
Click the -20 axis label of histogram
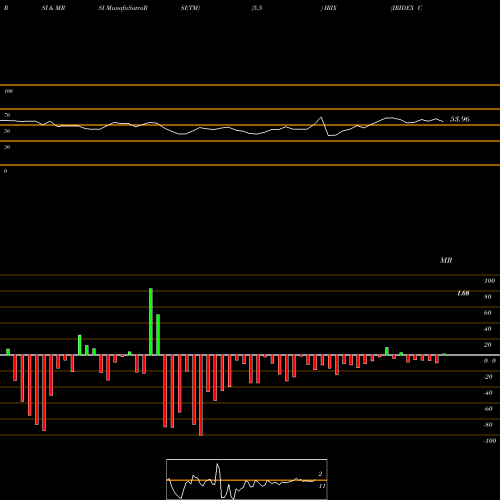(488, 377)
